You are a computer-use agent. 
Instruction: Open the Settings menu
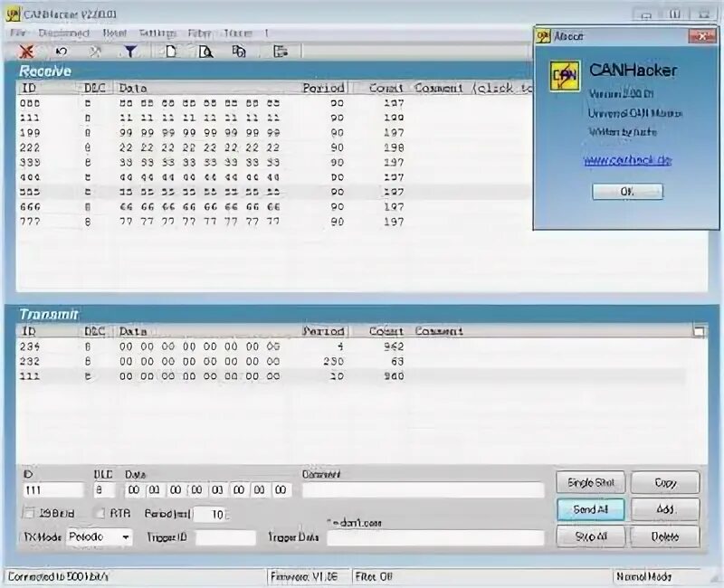pyautogui.click(x=157, y=33)
